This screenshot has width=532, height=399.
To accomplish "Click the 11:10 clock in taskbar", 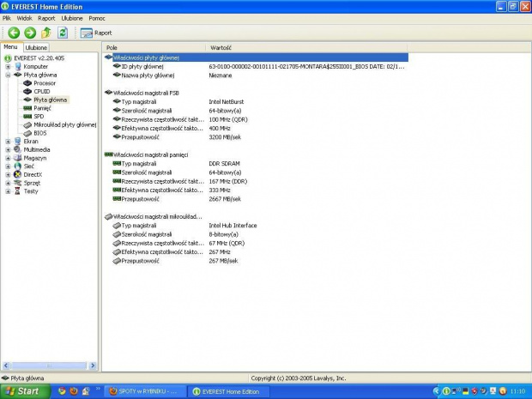I will [x=517, y=391].
